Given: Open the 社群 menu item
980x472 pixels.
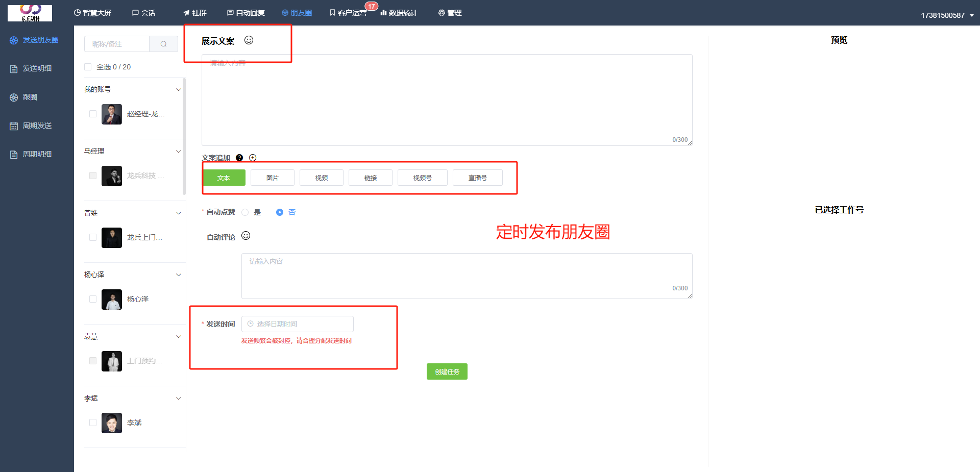Looking at the screenshot, I should [x=194, y=13].
